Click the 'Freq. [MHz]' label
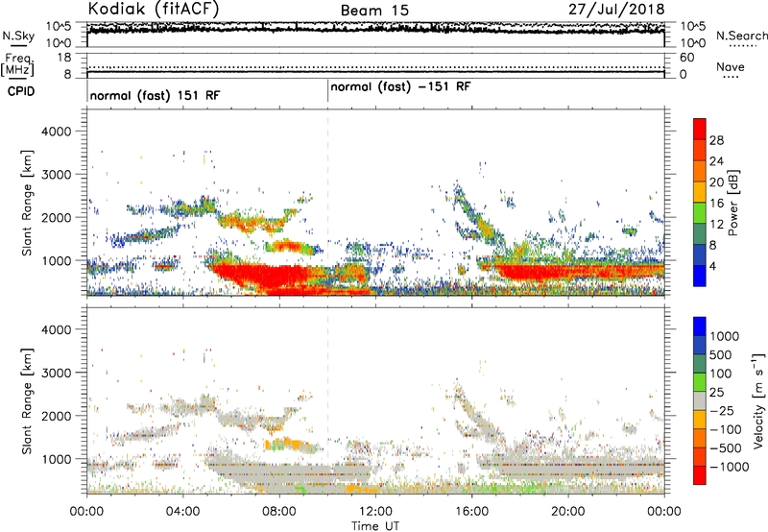 click(17, 65)
